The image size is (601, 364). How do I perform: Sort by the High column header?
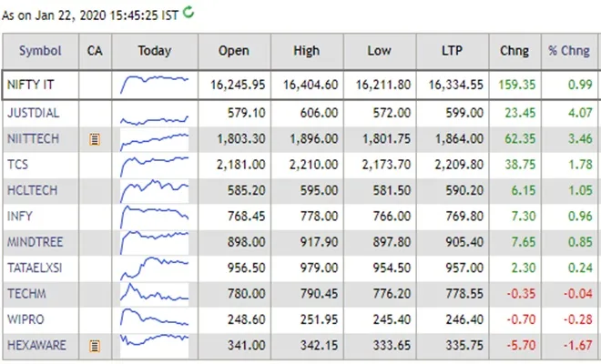307,52
